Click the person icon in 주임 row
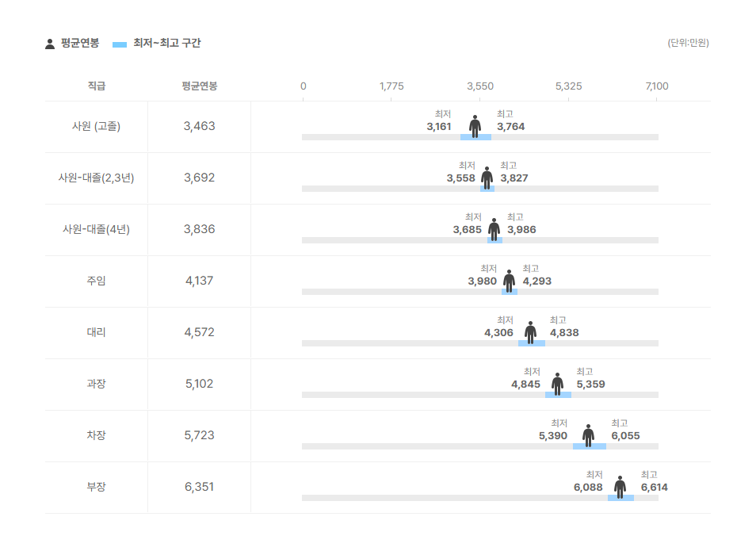Screen dimensions: 756x551 (x=509, y=281)
